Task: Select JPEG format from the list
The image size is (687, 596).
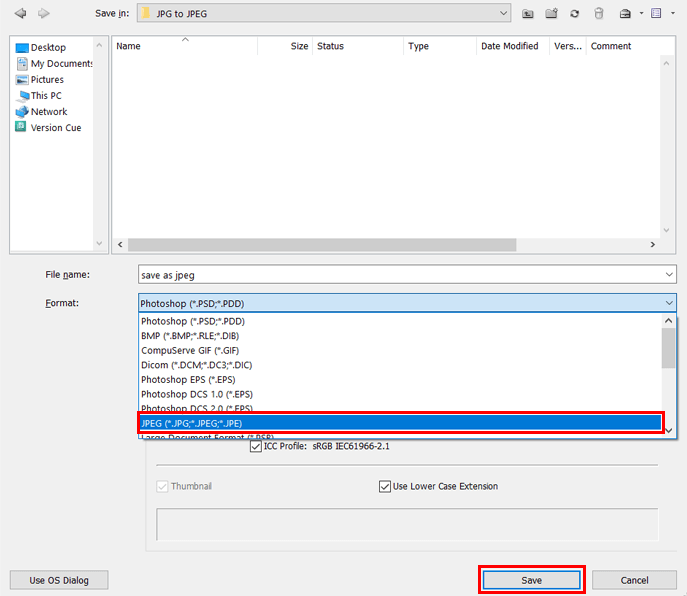Action: (400, 423)
